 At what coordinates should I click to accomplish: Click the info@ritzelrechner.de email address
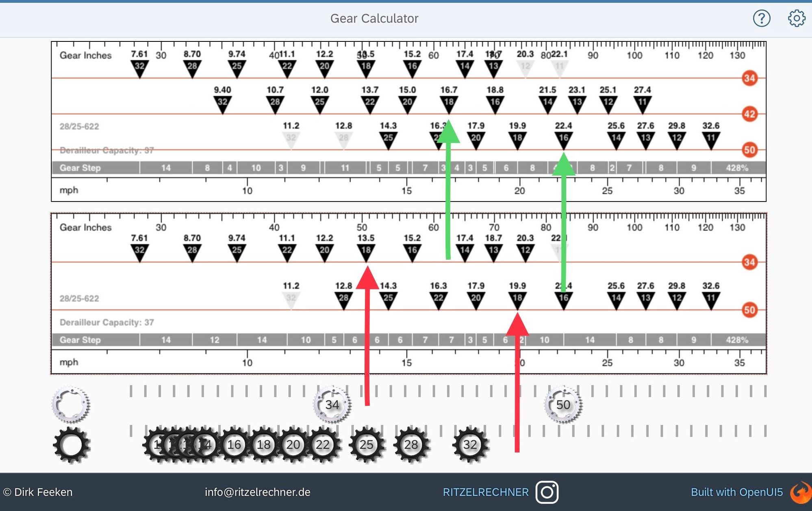pyautogui.click(x=258, y=492)
